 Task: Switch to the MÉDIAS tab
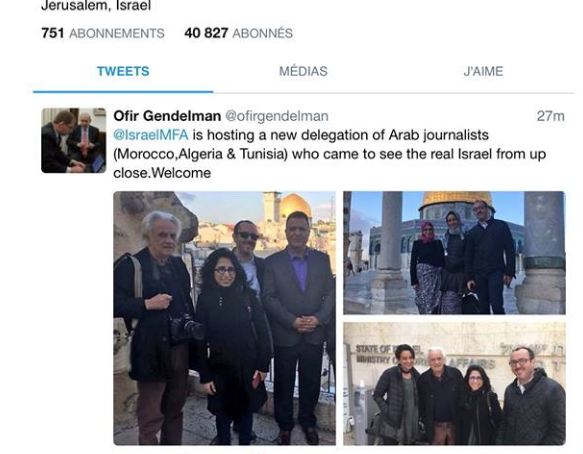[303, 71]
